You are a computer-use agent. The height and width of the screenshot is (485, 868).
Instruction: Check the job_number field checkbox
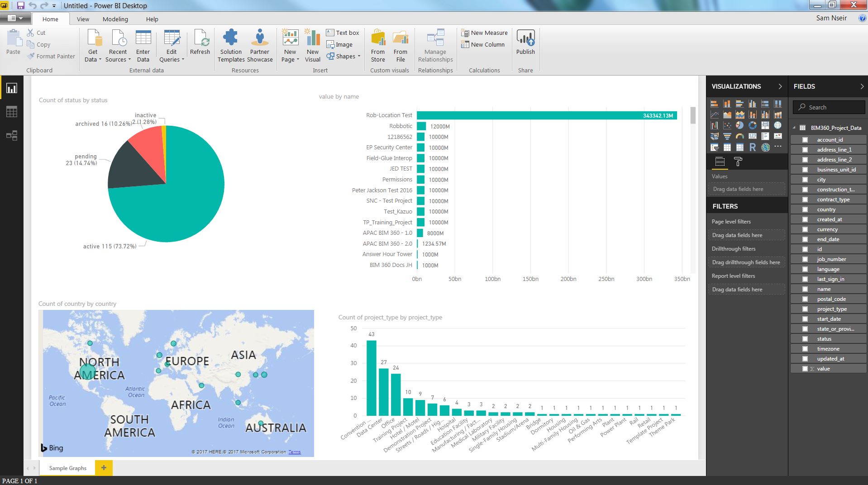[805, 259]
